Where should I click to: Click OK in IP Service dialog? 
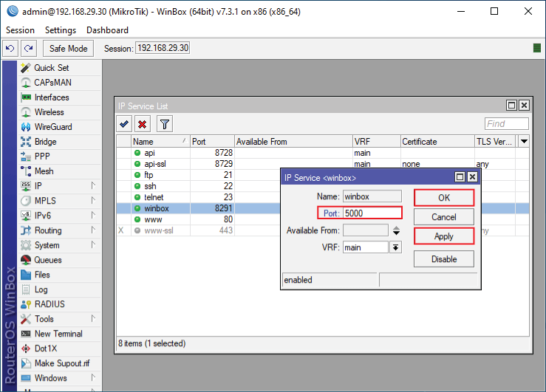[444, 198]
